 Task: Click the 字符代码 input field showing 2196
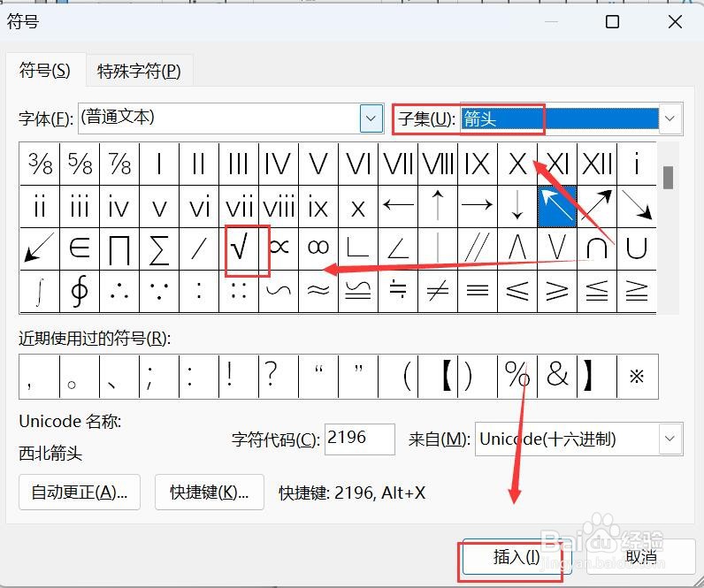tap(360, 439)
